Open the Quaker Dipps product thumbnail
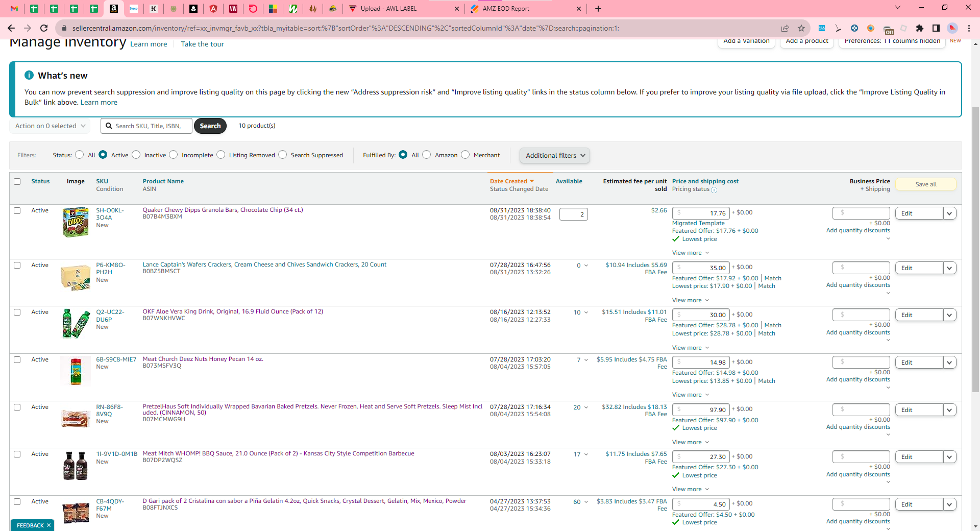Image resolution: width=980 pixels, height=531 pixels. point(76,222)
